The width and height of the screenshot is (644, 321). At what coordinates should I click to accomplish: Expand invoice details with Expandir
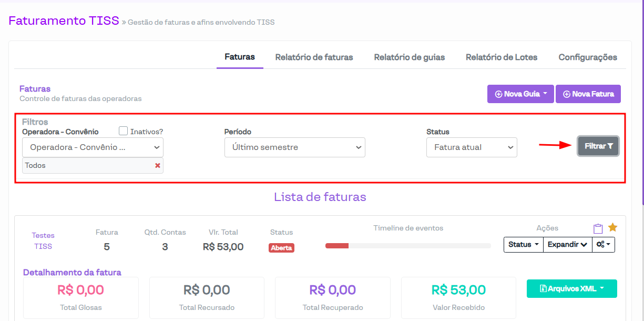click(x=567, y=245)
